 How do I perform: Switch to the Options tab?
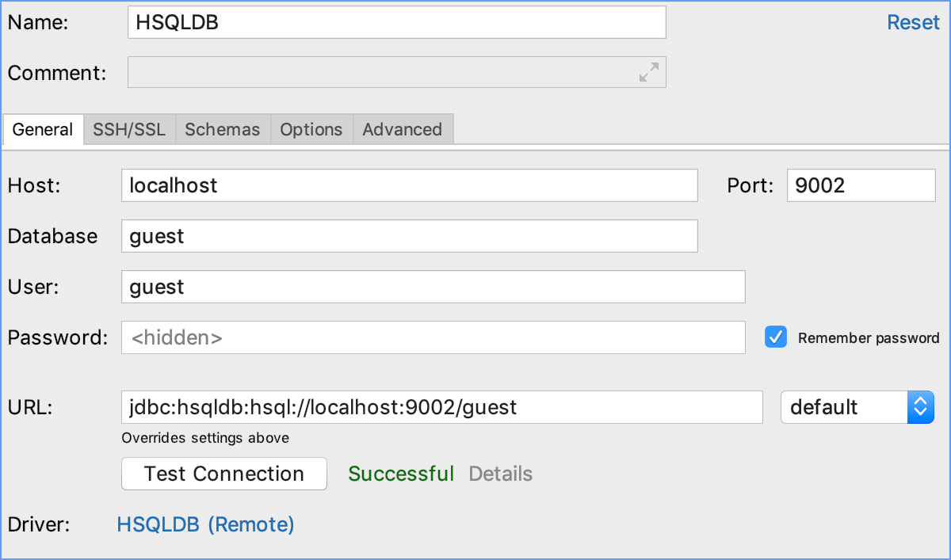point(311,130)
